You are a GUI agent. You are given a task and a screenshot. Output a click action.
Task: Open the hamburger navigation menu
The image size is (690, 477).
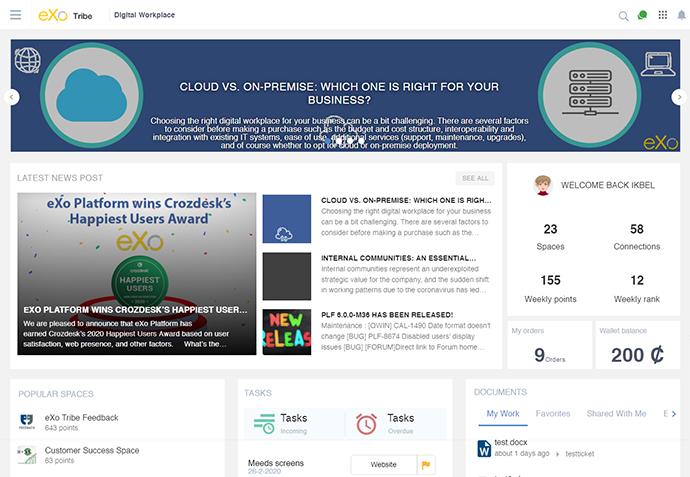[15, 15]
